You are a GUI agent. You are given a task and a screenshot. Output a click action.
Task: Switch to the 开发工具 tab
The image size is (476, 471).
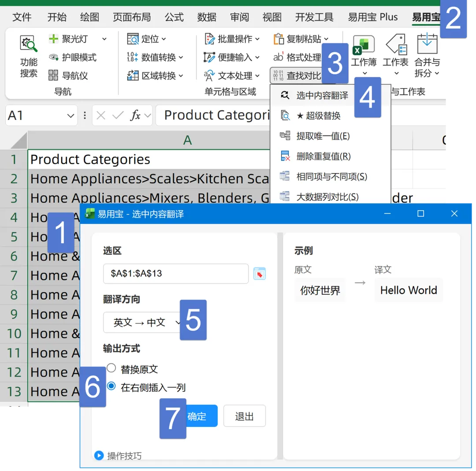(x=314, y=17)
